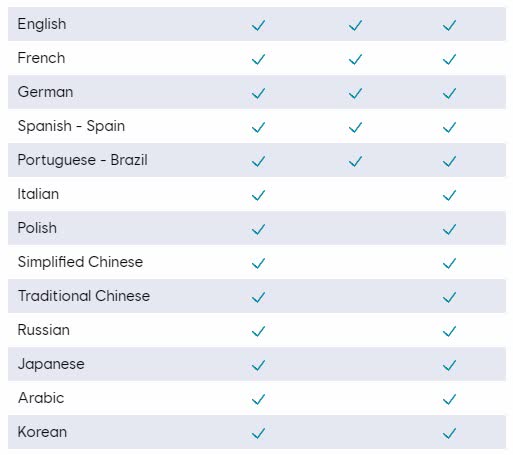This screenshot has height=455, width=513.
Task: Click Traditional Chinese last column checkmark
Action: [x=449, y=297]
